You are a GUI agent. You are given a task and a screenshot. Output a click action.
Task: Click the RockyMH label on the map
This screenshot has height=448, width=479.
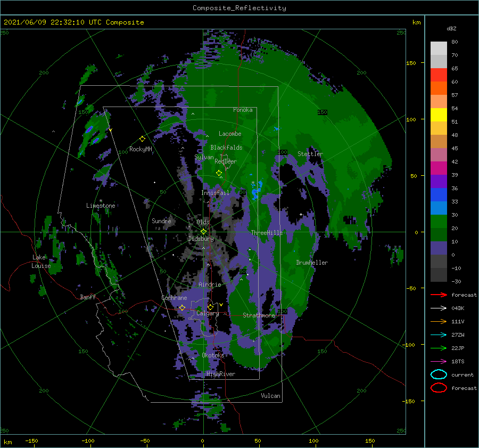(141, 149)
